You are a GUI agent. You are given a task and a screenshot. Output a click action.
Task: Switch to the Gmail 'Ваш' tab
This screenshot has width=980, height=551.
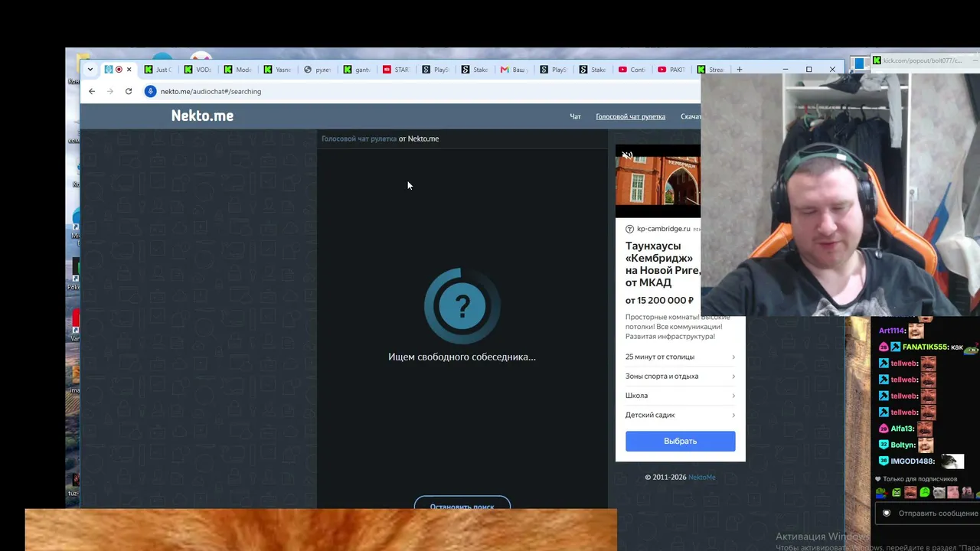(x=514, y=70)
